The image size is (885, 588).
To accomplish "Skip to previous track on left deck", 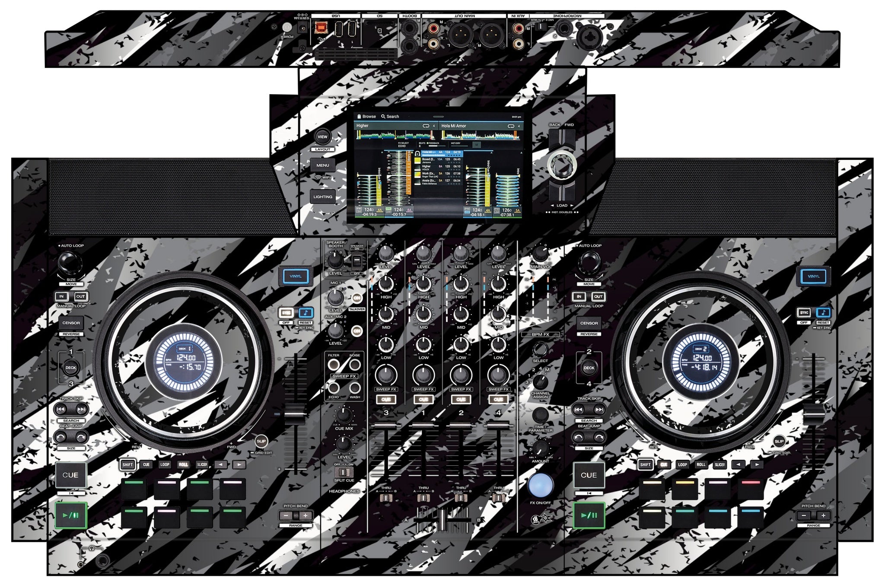I will 61,409.
